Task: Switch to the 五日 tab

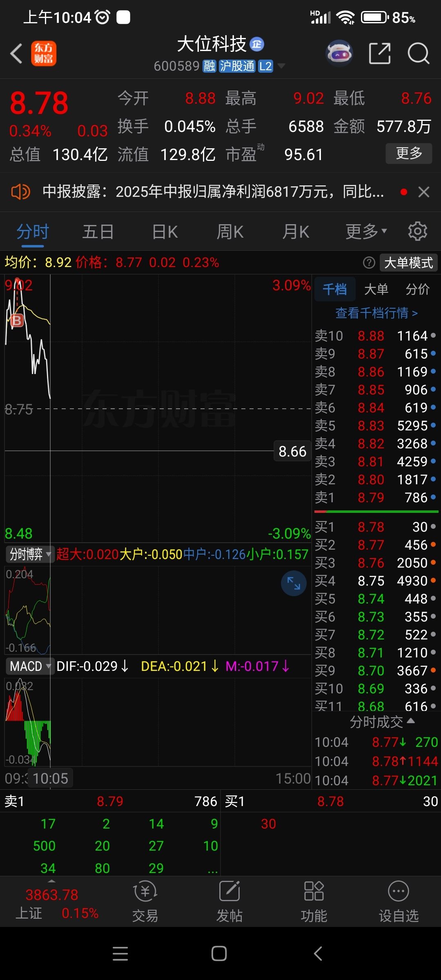Action: [98, 232]
